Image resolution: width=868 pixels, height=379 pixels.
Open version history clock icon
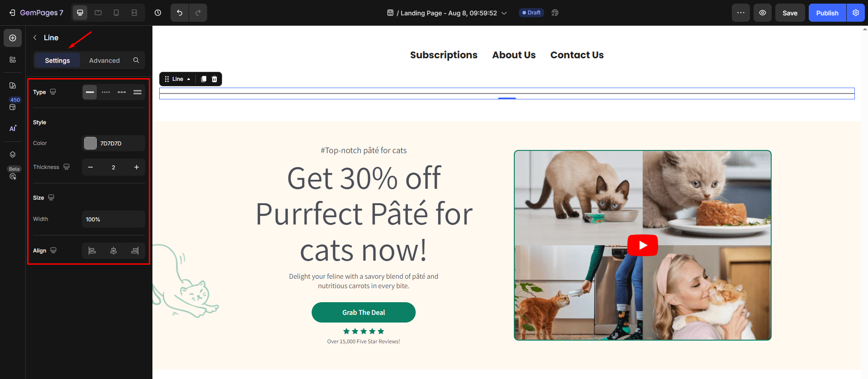158,13
